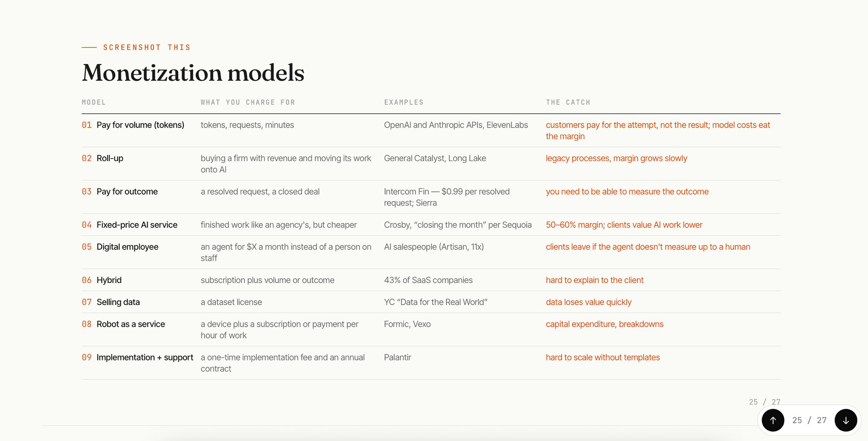Select the 'Roll-up' model name
Viewport: 868px width, 441px height.
[110, 158]
